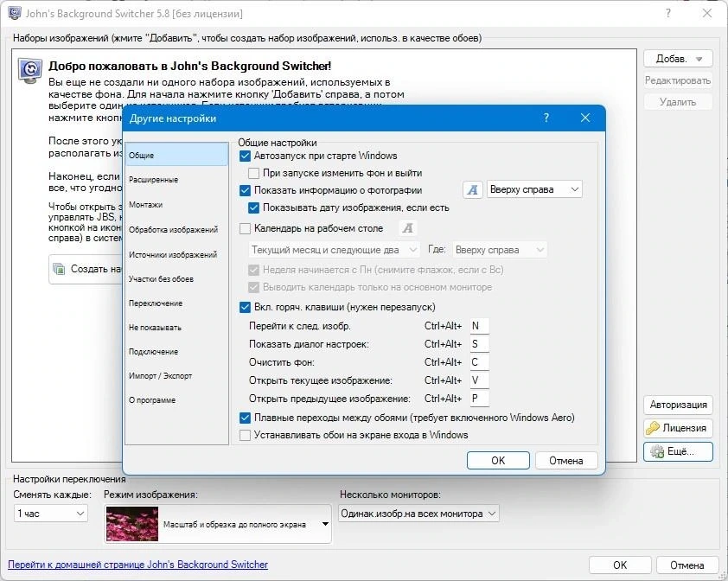Image resolution: width=728 pixels, height=581 pixels.
Task: Click app icon in main window title bar
Action: point(15,13)
